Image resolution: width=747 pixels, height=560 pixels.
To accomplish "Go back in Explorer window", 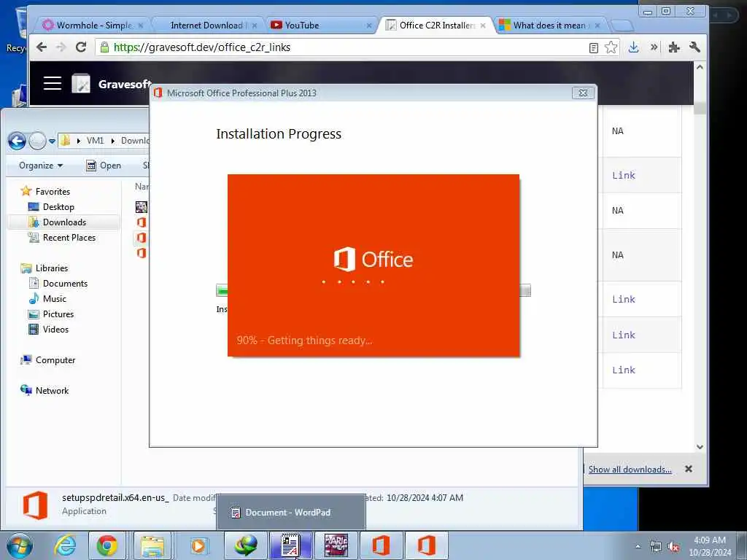I will pos(17,141).
